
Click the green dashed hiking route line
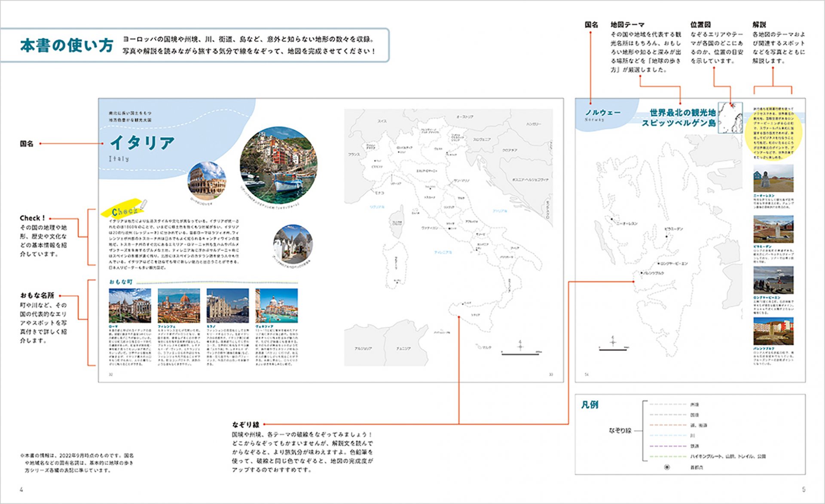point(668,456)
